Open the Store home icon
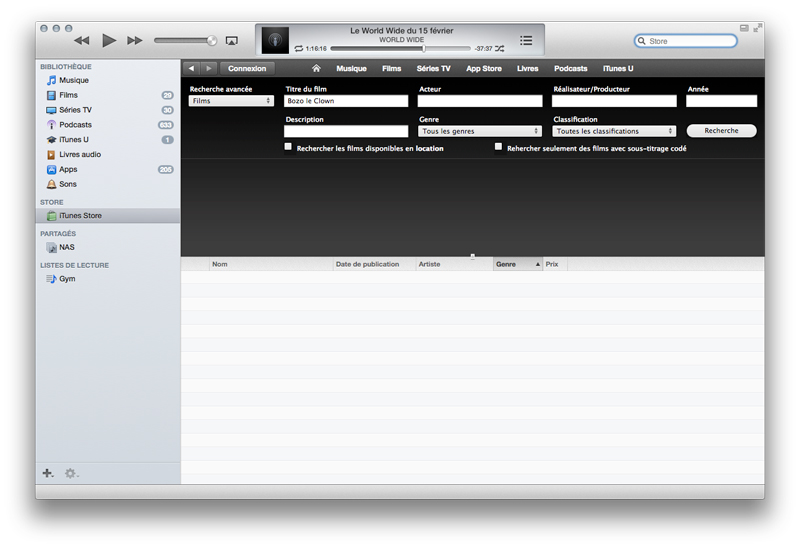 pos(316,68)
